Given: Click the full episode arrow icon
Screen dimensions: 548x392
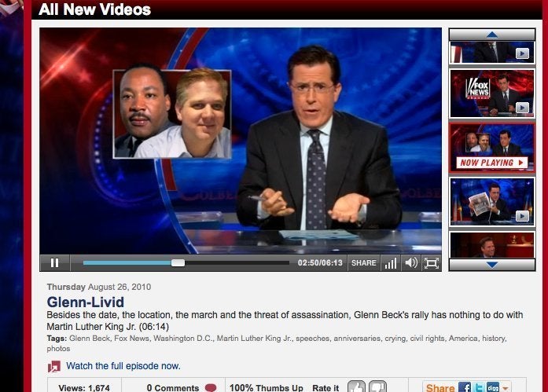Looking at the screenshot, I should pyautogui.click(x=53, y=367).
